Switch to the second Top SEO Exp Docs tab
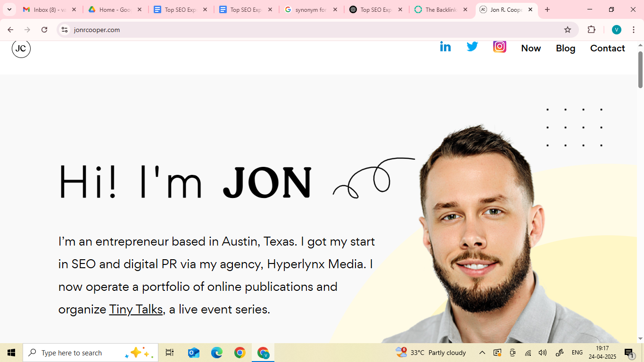This screenshot has width=644, height=362. click(x=246, y=9)
